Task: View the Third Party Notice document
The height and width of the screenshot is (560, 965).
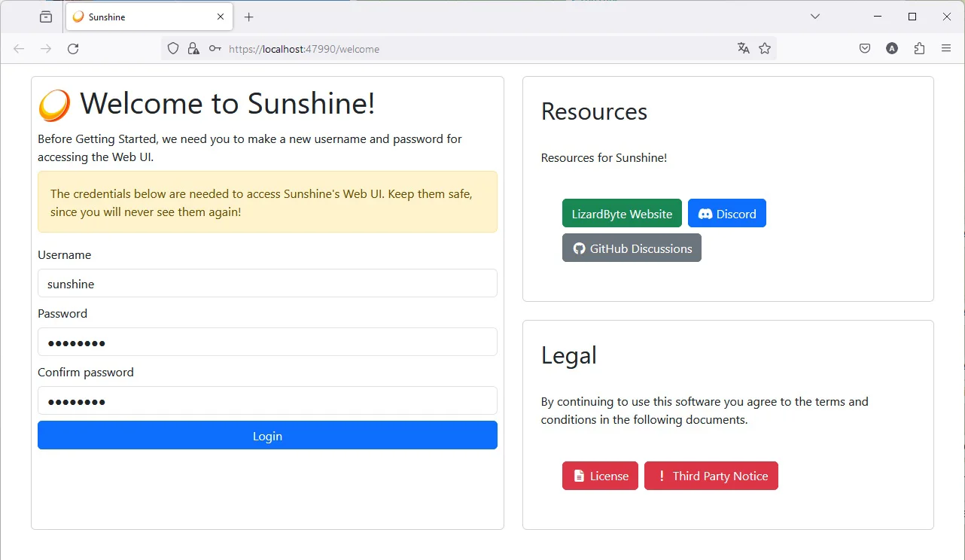Action: 711,476
